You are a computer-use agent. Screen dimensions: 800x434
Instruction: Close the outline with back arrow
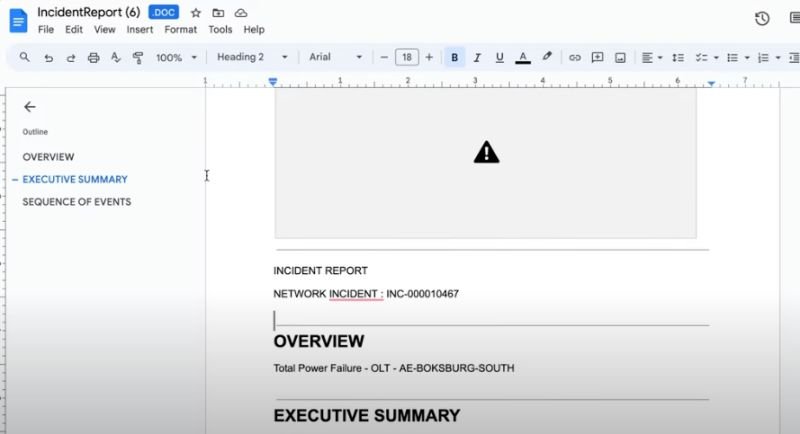(x=30, y=107)
